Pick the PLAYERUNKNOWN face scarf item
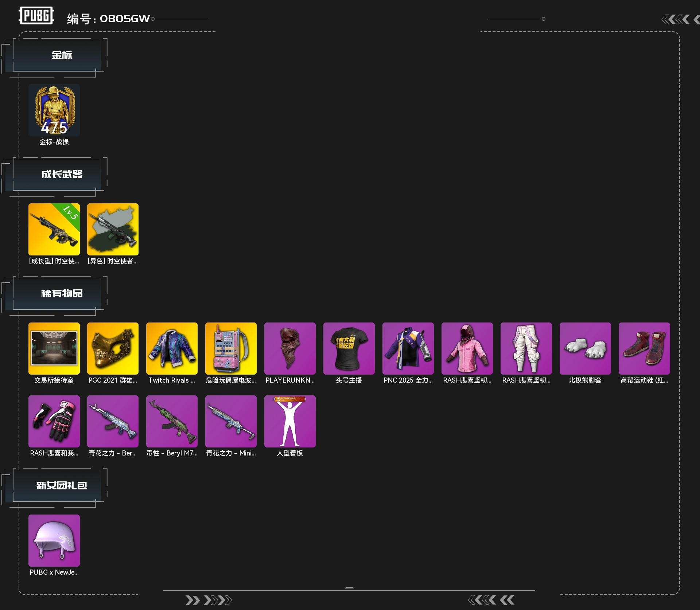This screenshot has height=610, width=700. click(290, 348)
